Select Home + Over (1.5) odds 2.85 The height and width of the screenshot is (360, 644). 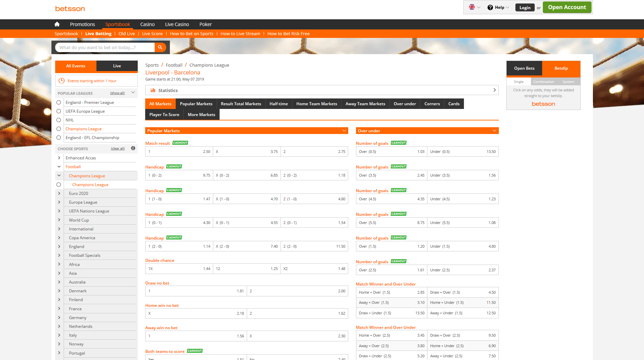392,292
